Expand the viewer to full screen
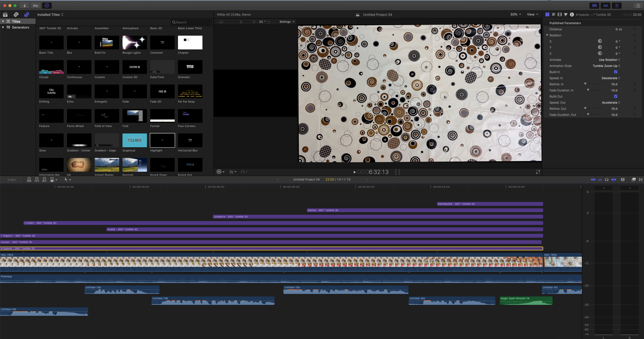This screenshot has height=339, width=644. (x=538, y=172)
